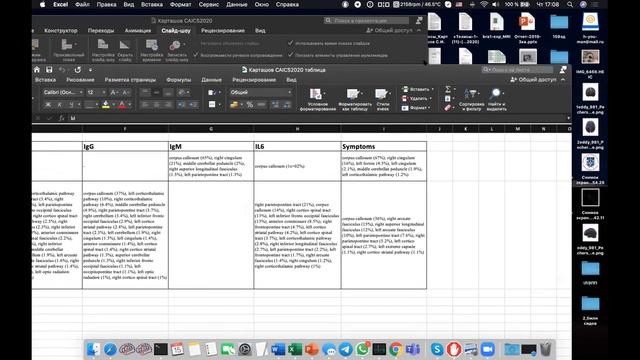Toggle Underline formatting in Excel ribbon
Viewport: 640px width, 360px height.
point(71,105)
